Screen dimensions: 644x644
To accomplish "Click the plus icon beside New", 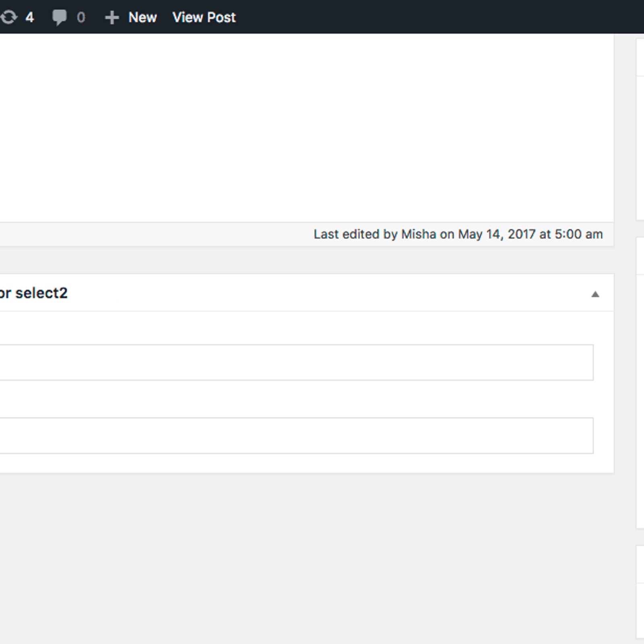I will point(111,18).
